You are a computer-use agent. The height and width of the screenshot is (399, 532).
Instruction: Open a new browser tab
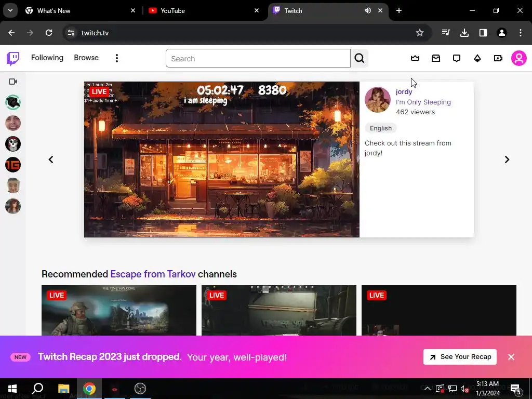point(399,10)
